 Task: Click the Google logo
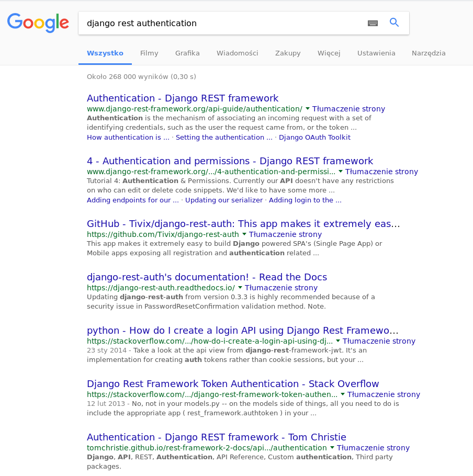coord(38,22)
